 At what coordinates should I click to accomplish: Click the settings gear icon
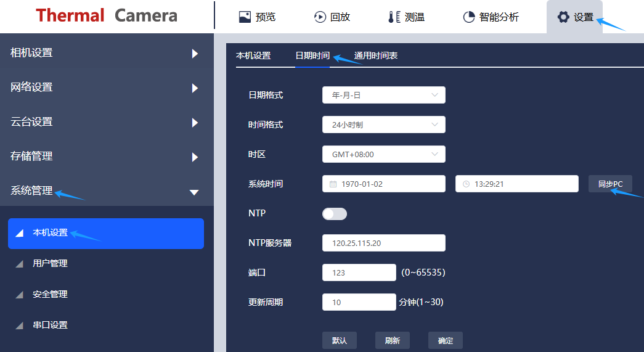click(x=563, y=17)
